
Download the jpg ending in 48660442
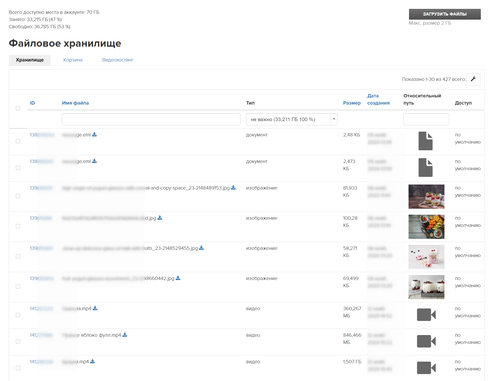pos(178,278)
